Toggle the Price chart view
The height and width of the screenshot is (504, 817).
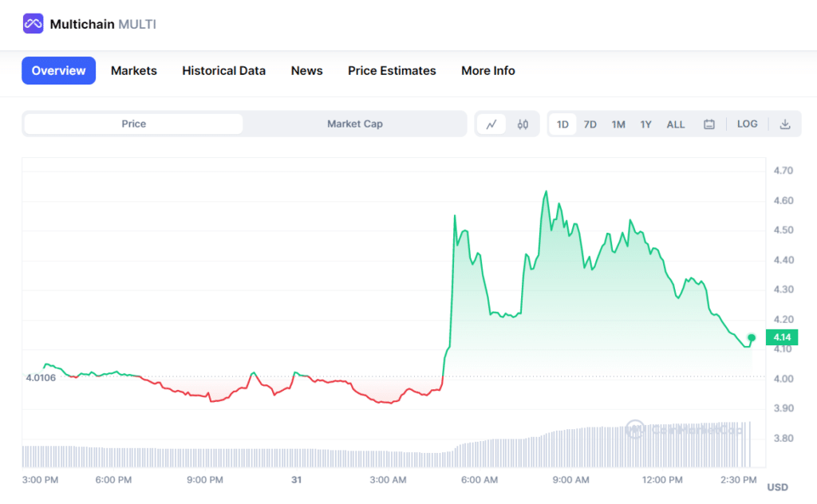(133, 124)
